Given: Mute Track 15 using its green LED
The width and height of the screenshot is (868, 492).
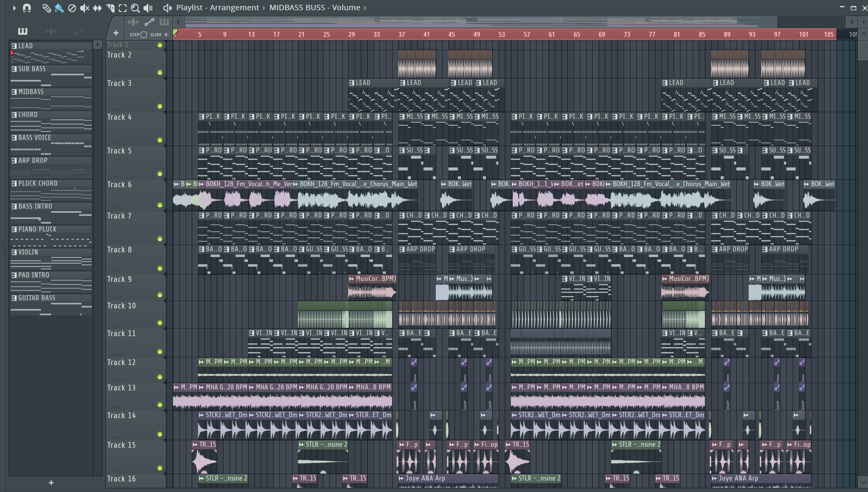Looking at the screenshot, I should point(160,468).
